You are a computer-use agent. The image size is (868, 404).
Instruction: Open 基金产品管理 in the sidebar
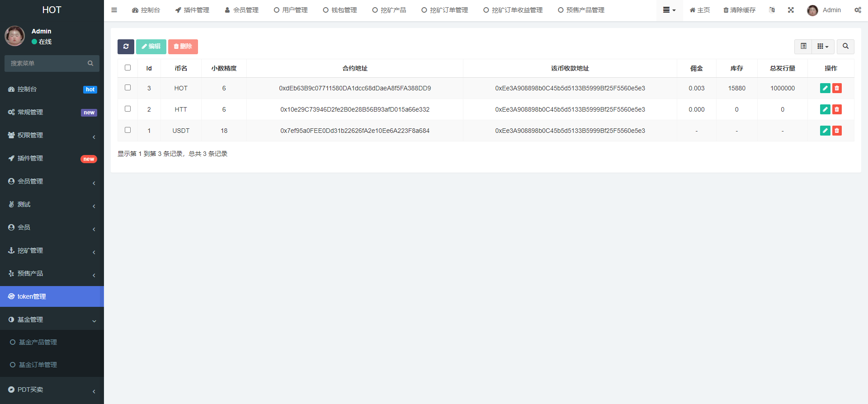pyautogui.click(x=38, y=342)
